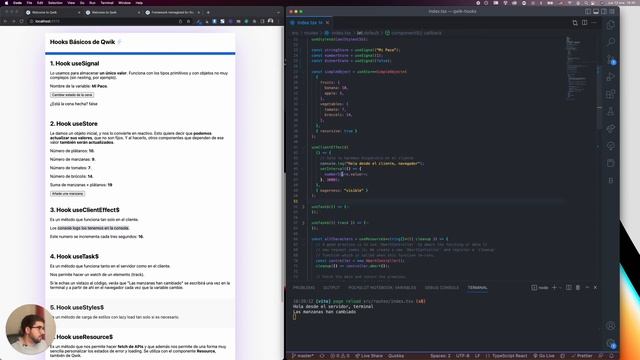Click the Cambiar estado de la cena button

[72, 95]
